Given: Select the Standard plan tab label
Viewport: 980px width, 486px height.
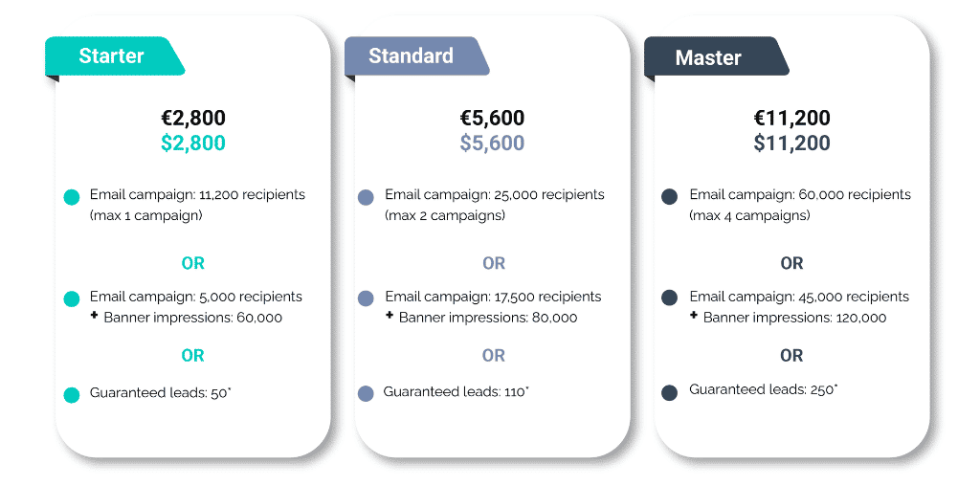Looking at the screenshot, I should click(411, 55).
